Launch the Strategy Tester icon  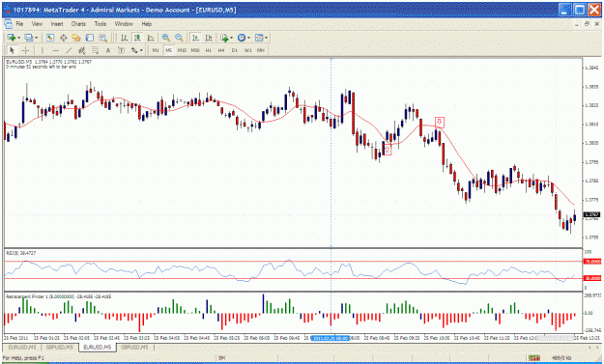coord(102,38)
